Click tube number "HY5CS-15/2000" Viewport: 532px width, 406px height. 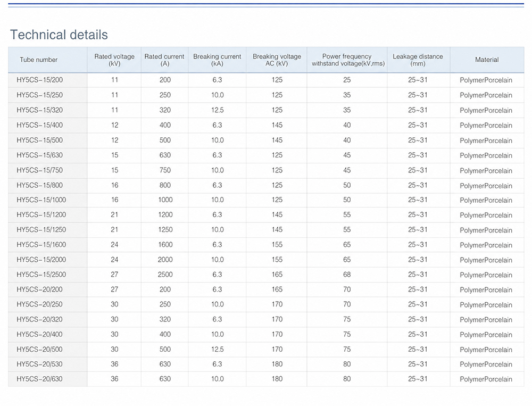[x=41, y=259]
